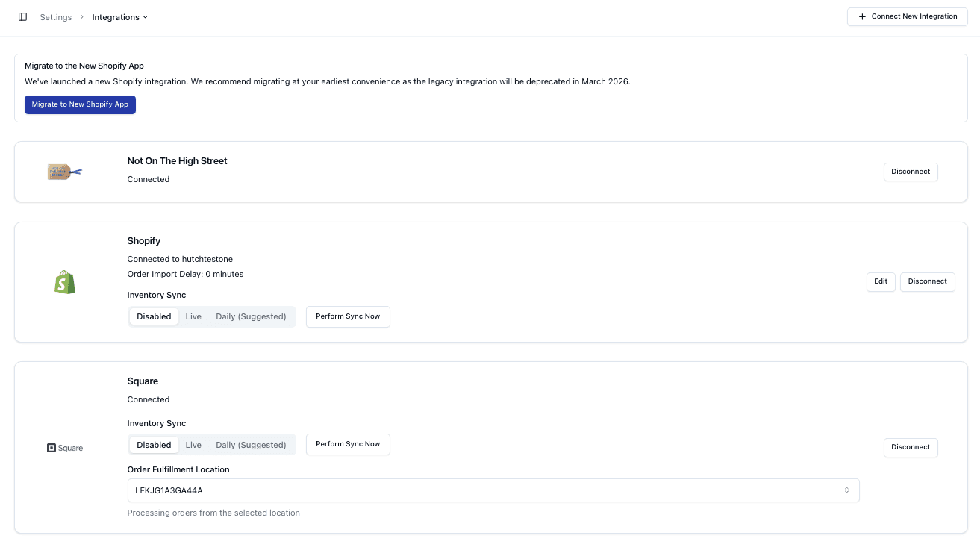Click "Connected" status under Not On The High Street
980x556 pixels.
point(149,179)
